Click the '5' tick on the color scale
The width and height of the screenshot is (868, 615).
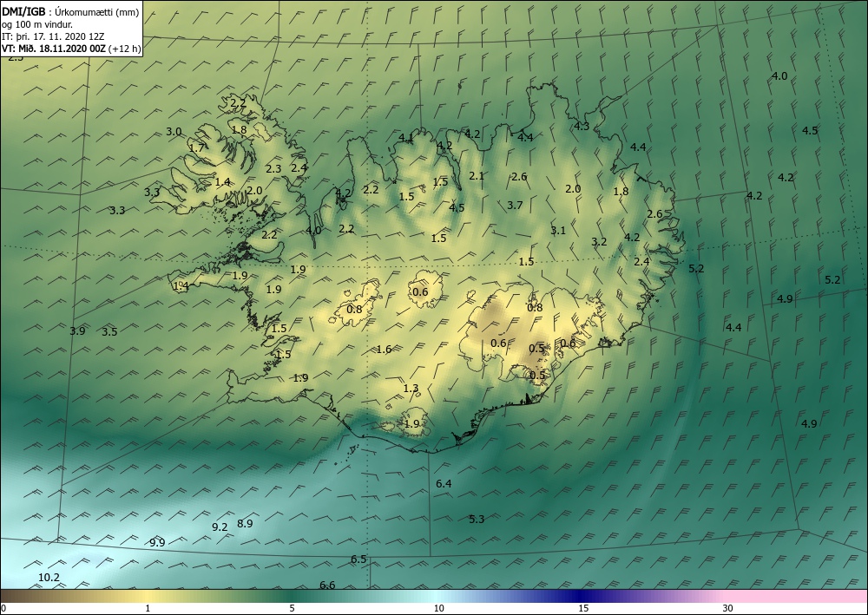[292, 608]
